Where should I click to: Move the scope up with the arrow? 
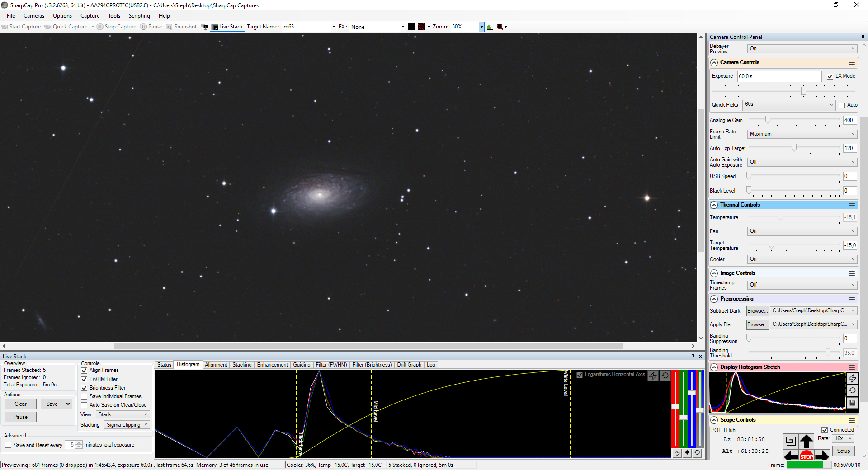[807, 441]
